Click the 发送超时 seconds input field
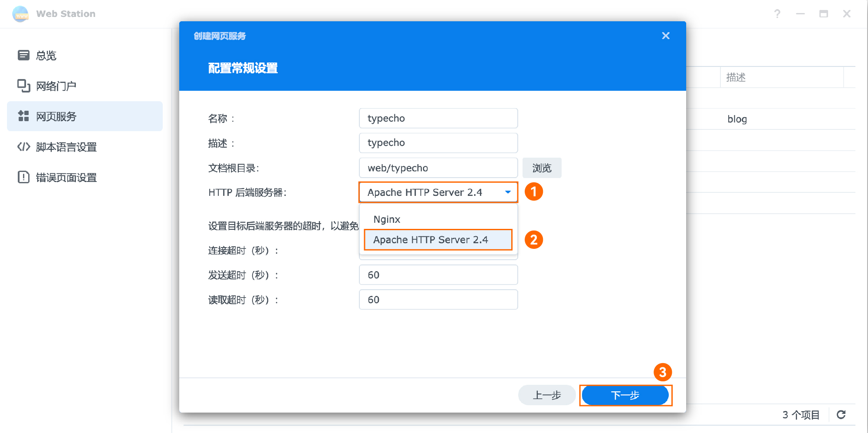868x433 pixels. pos(438,275)
